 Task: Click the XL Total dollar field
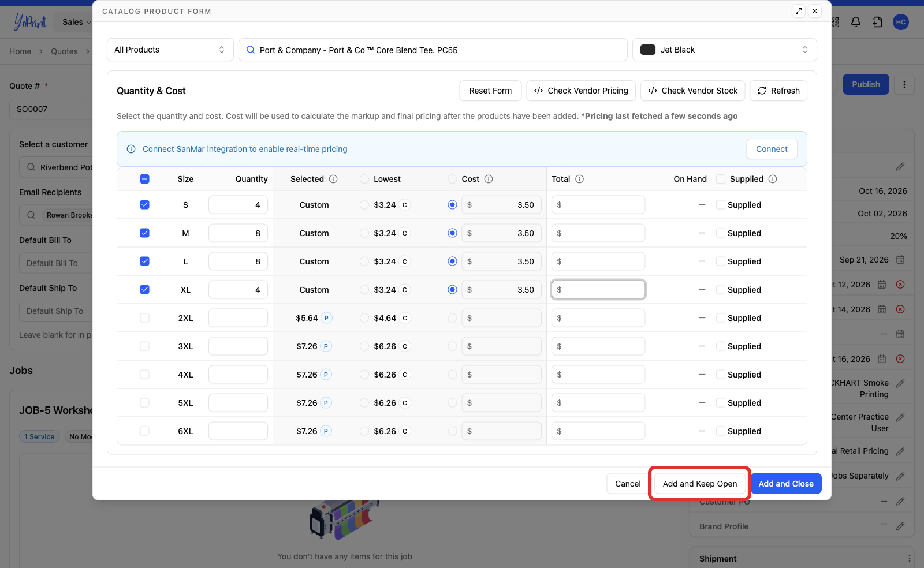coord(598,290)
